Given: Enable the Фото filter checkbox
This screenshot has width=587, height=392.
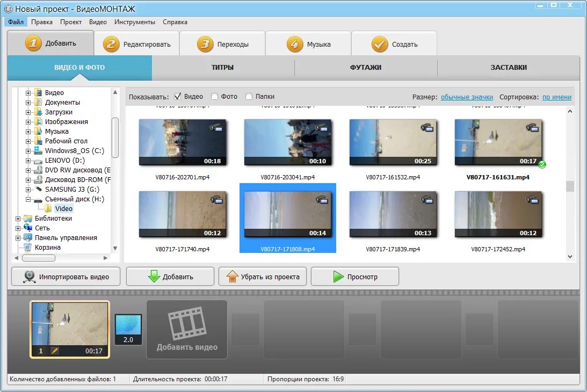Looking at the screenshot, I should (x=214, y=97).
